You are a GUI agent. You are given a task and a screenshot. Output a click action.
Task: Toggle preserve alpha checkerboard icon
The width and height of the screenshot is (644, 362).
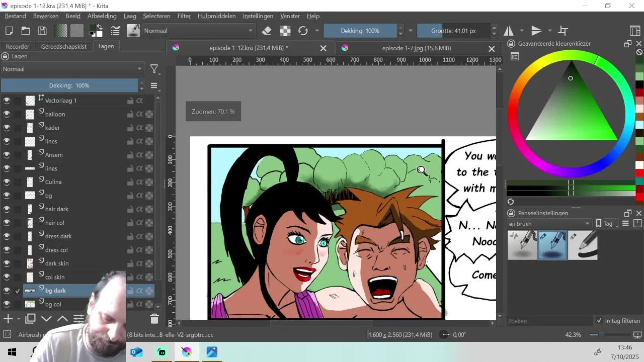[x=285, y=31]
